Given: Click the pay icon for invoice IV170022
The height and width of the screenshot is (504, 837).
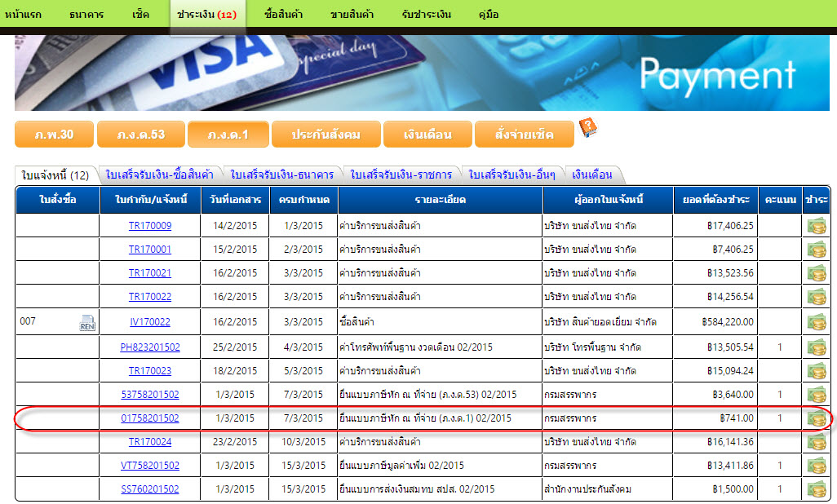Looking at the screenshot, I should click(817, 322).
